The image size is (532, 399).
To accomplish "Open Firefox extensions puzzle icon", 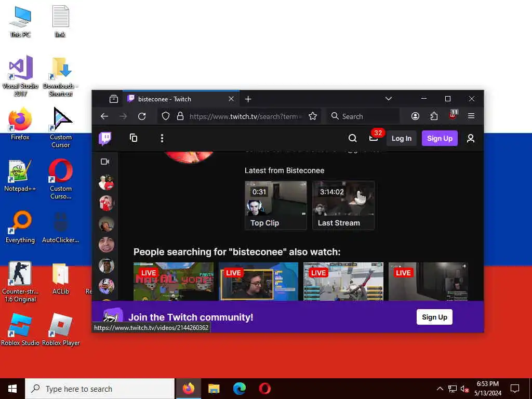I will [x=434, y=116].
